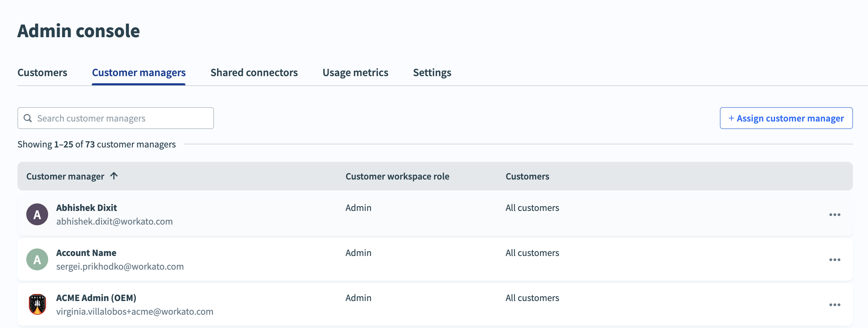Viewport: 868px width, 328px height.
Task: Click All customers in ACME Admin row
Action: point(532,298)
